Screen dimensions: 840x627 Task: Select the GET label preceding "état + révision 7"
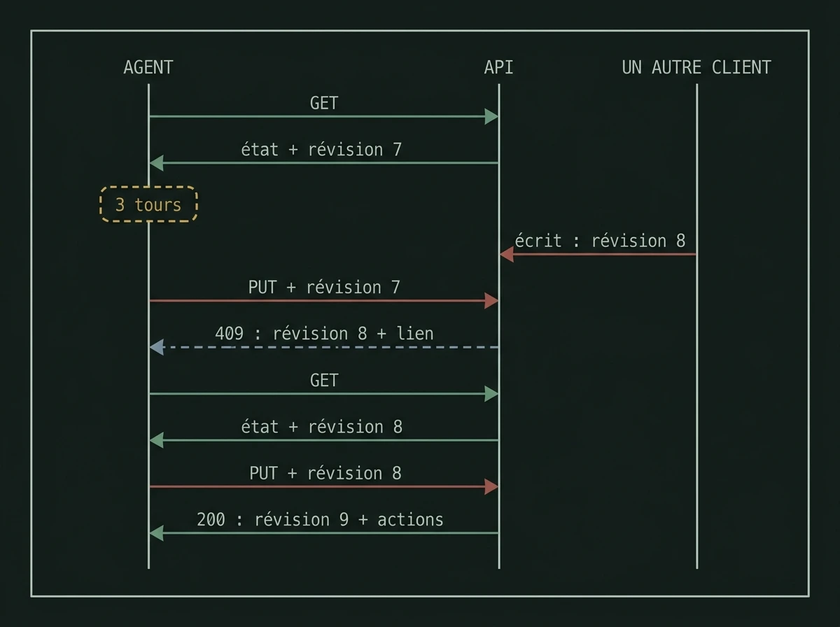point(324,103)
